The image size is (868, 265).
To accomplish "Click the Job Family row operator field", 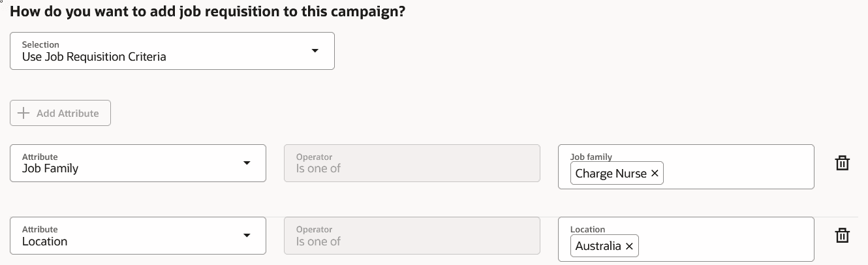I will click(x=412, y=163).
